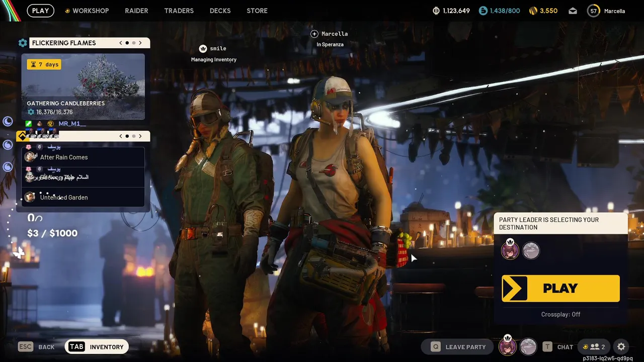644x362 pixels.
Task: Click the plus icon next to Marcella nameplate
Action: [314, 34]
